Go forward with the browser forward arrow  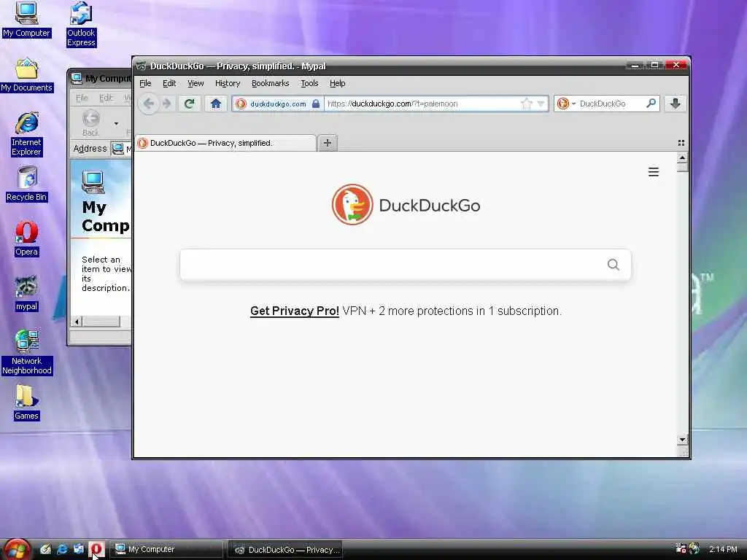(167, 104)
